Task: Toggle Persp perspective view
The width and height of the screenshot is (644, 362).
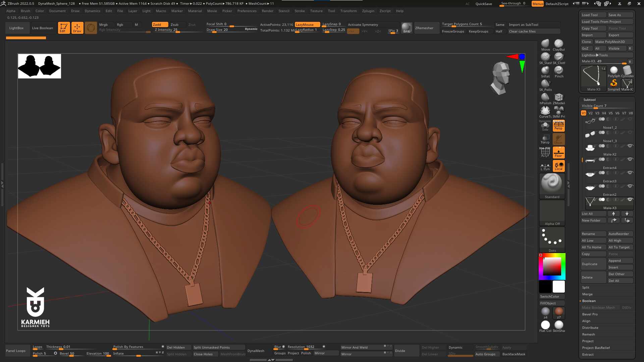Action: (558, 125)
